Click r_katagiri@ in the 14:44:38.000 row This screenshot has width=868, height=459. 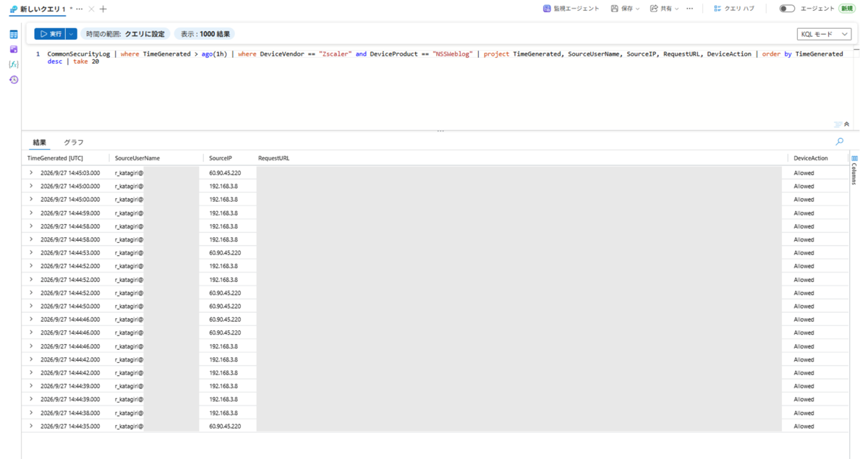[x=129, y=413]
